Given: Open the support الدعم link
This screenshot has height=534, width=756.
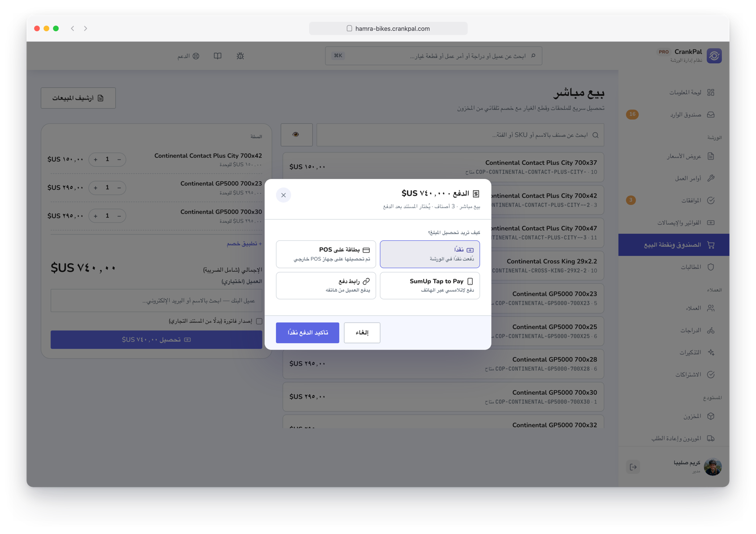Looking at the screenshot, I should pos(188,56).
